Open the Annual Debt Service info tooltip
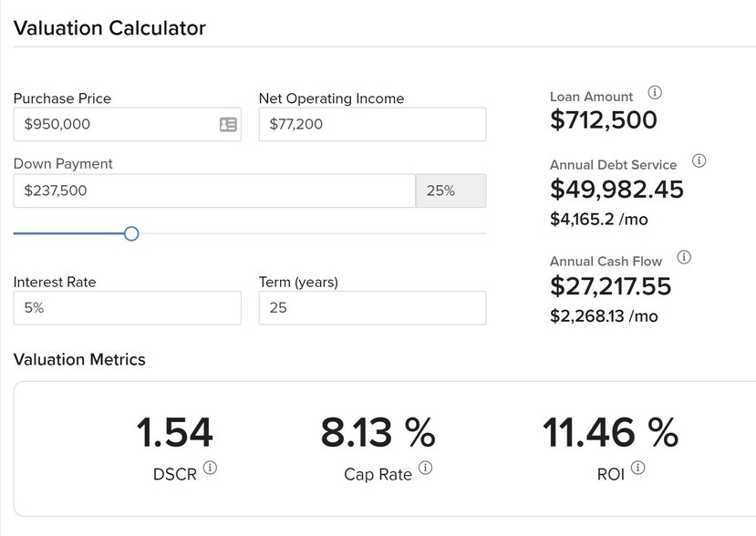This screenshot has height=536, width=756. click(x=699, y=161)
